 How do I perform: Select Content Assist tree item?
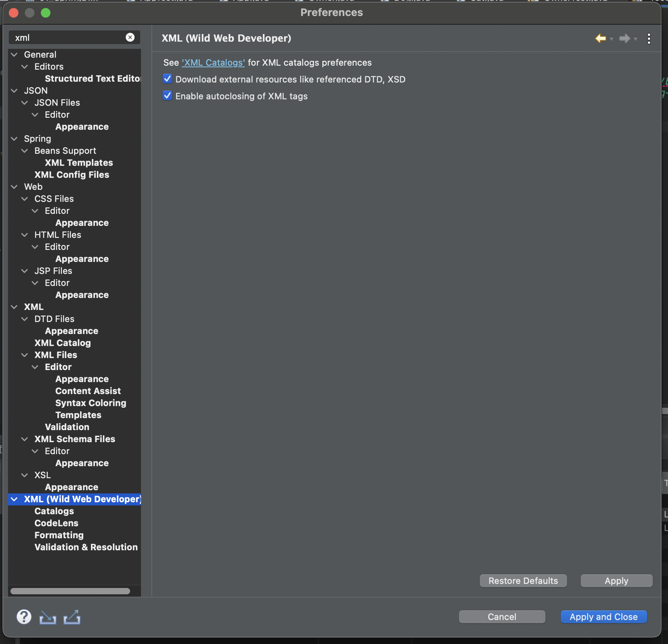click(x=88, y=391)
